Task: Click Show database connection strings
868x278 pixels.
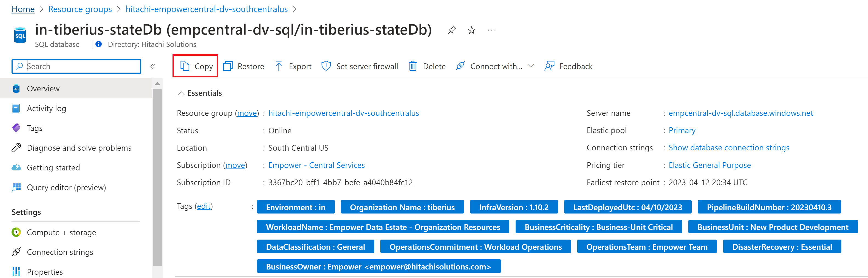Action: coord(729,147)
